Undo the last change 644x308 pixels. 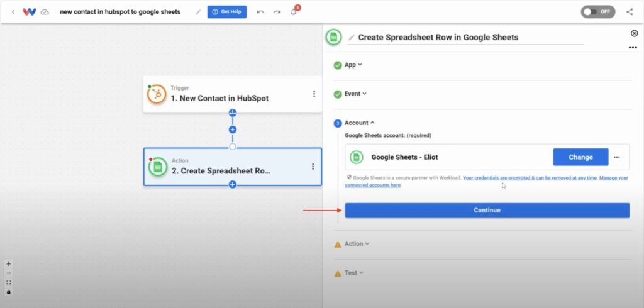[260, 12]
